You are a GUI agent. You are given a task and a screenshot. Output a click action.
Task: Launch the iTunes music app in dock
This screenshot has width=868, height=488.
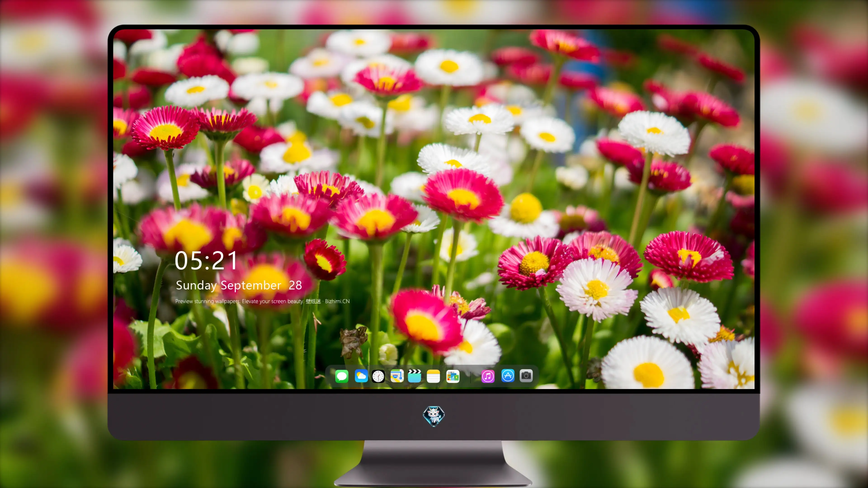pos(488,376)
